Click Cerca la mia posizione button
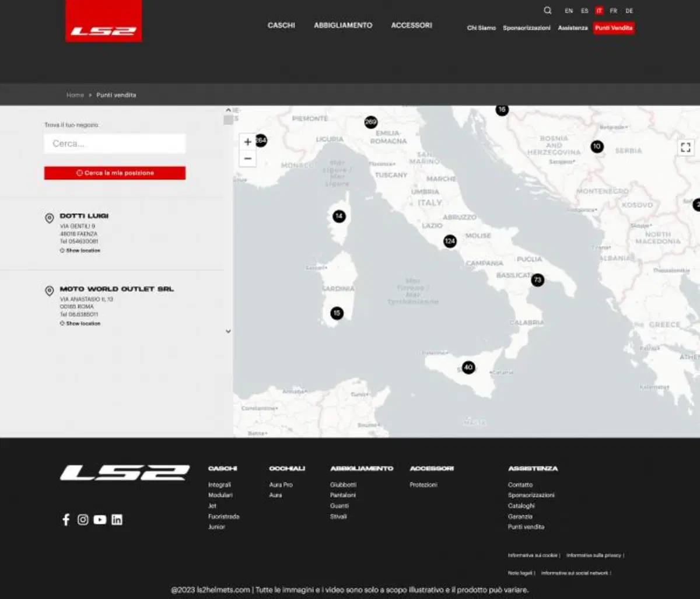The image size is (700, 599). (x=115, y=173)
